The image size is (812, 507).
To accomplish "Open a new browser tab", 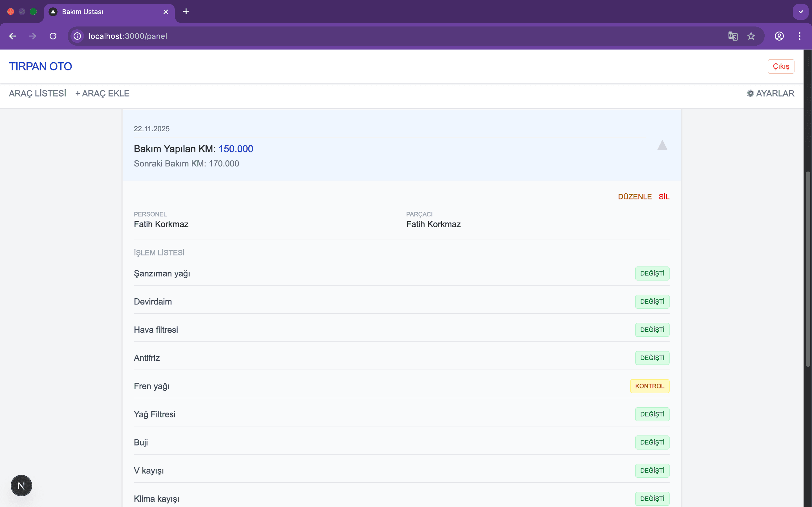I will (186, 11).
